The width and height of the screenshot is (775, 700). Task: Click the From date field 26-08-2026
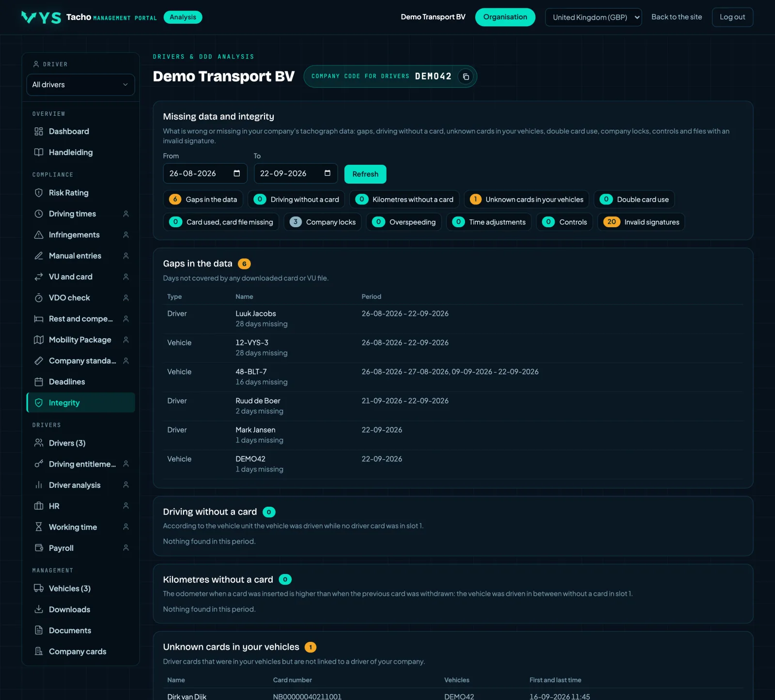point(205,173)
